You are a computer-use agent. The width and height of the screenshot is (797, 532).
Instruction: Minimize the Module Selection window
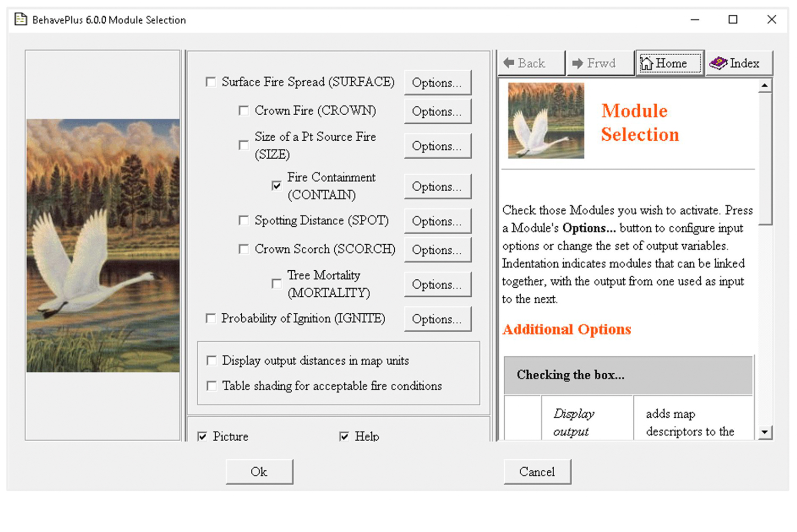tap(694, 20)
